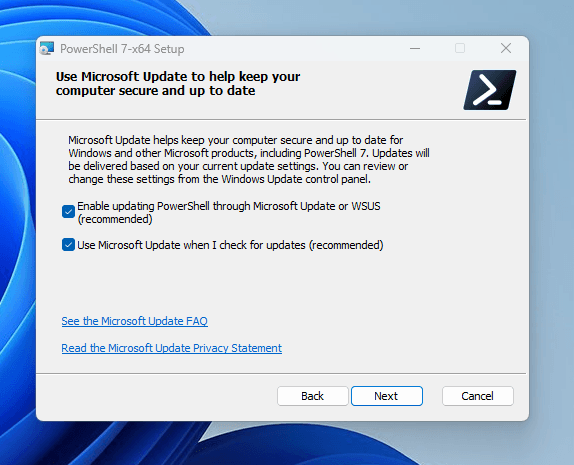Close the PowerShell 7-x64 Setup dialog

click(x=506, y=48)
